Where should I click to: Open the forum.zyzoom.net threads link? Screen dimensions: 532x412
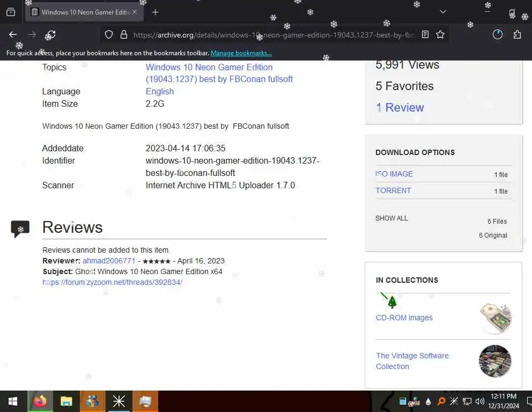pos(112,282)
